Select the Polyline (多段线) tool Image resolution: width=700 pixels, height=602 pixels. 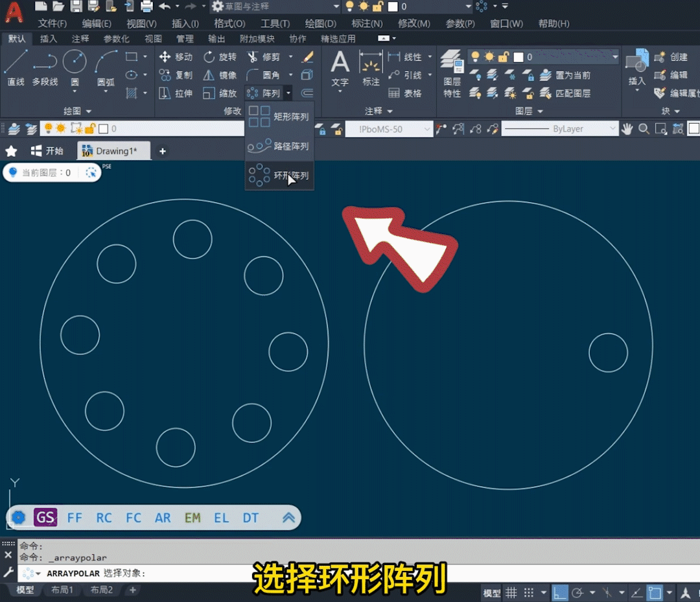point(45,67)
